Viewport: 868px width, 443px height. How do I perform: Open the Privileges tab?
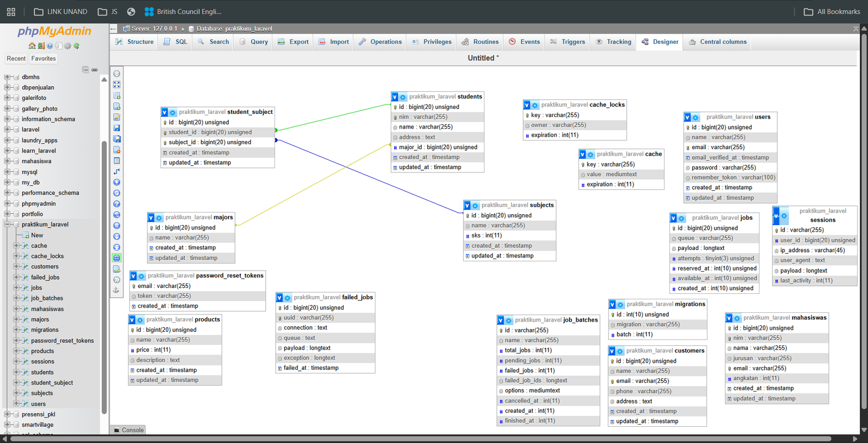432,42
